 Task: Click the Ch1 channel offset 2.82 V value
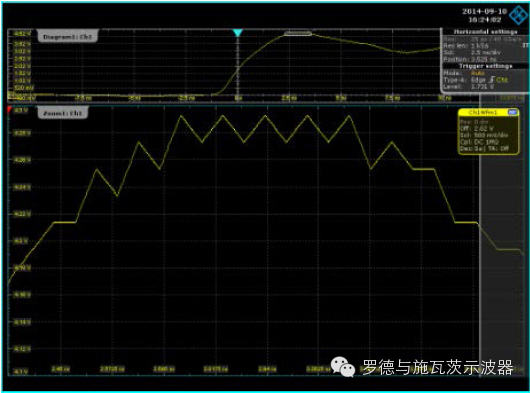pos(484,128)
